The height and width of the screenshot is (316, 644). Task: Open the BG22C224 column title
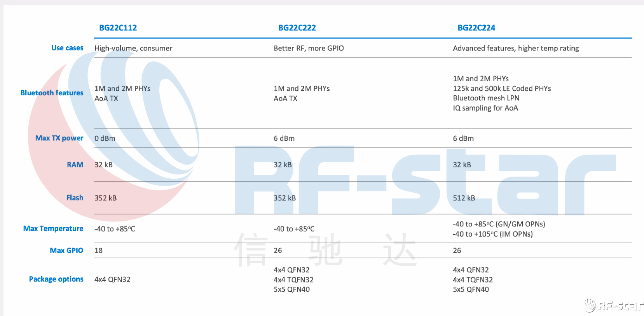point(476,28)
